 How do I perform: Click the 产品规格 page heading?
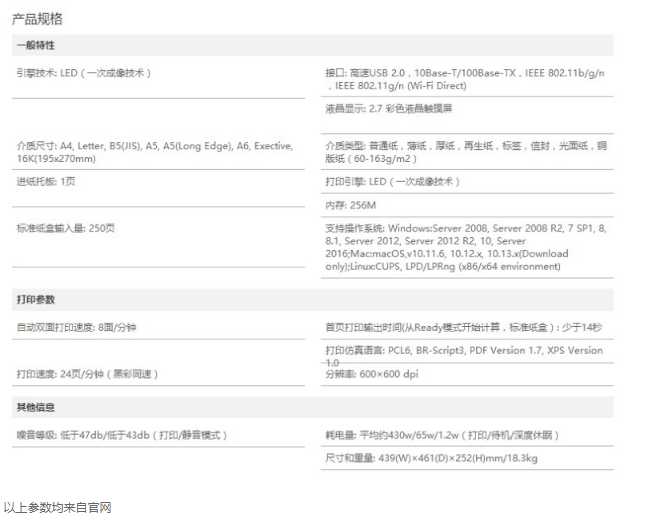[39, 19]
